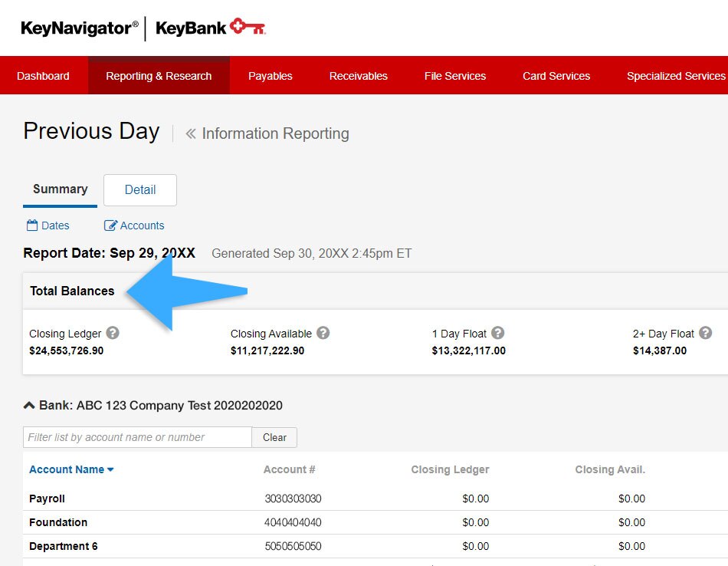728x566 pixels.
Task: Switch to the Detail tab
Action: coord(140,190)
